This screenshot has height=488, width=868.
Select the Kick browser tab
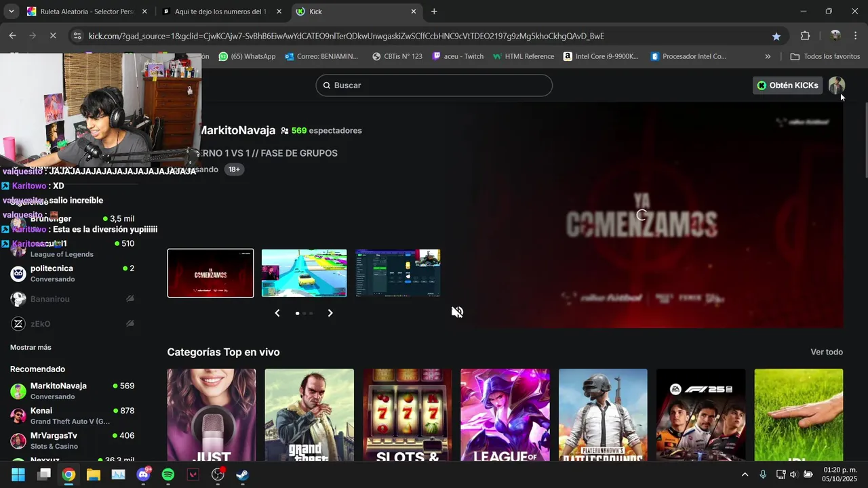[356, 12]
